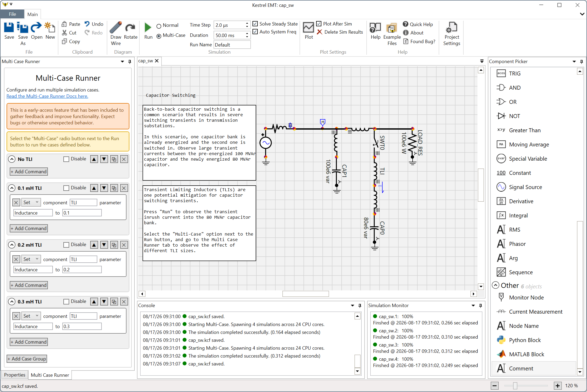Click the zoom in plus button
This screenshot has width=587, height=392.
[558, 386]
